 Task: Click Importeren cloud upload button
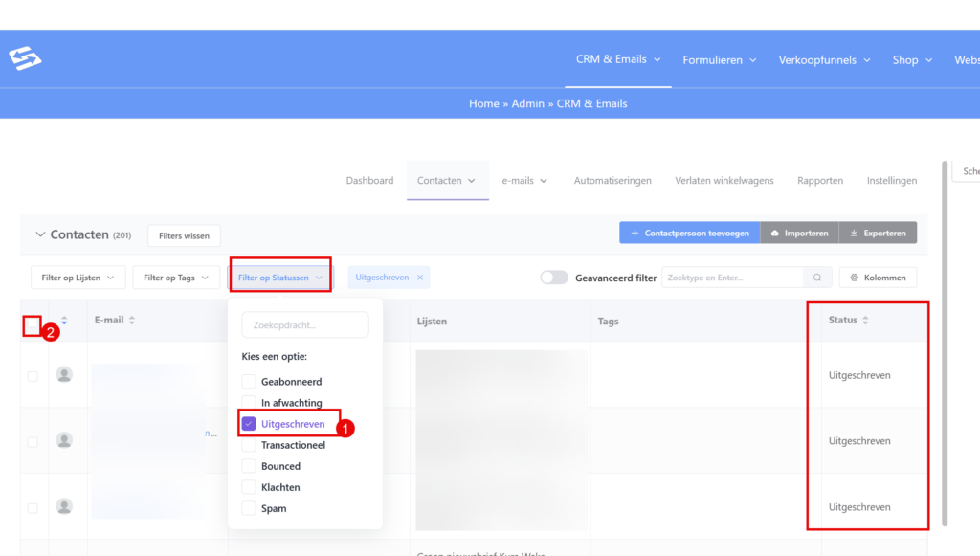pos(799,233)
